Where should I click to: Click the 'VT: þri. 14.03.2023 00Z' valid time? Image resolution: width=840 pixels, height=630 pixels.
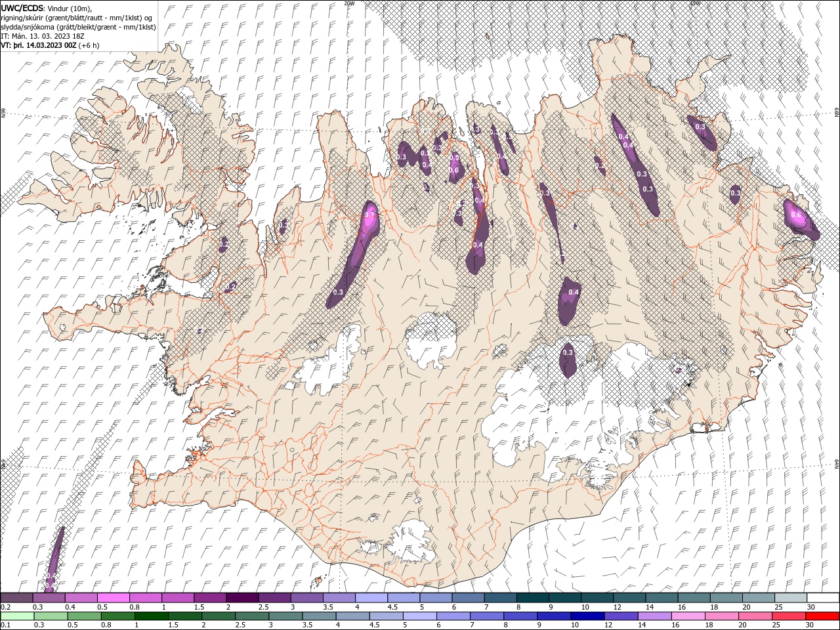coord(39,45)
